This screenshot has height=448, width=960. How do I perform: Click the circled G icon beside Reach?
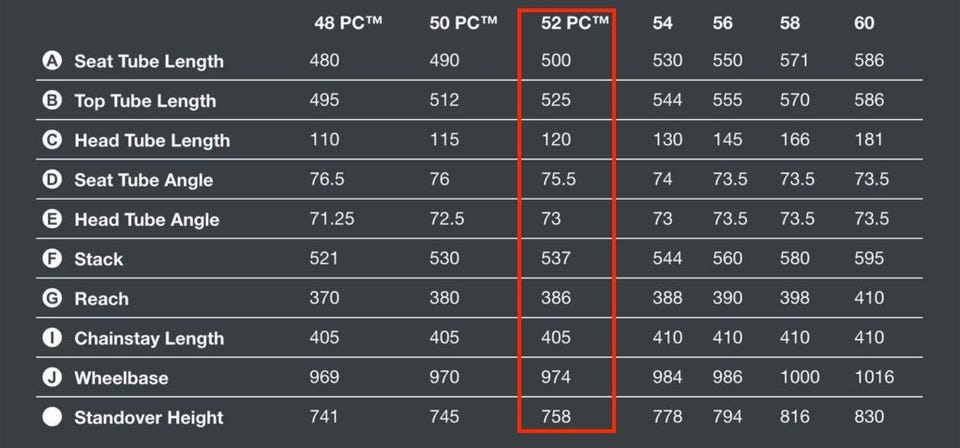52,298
